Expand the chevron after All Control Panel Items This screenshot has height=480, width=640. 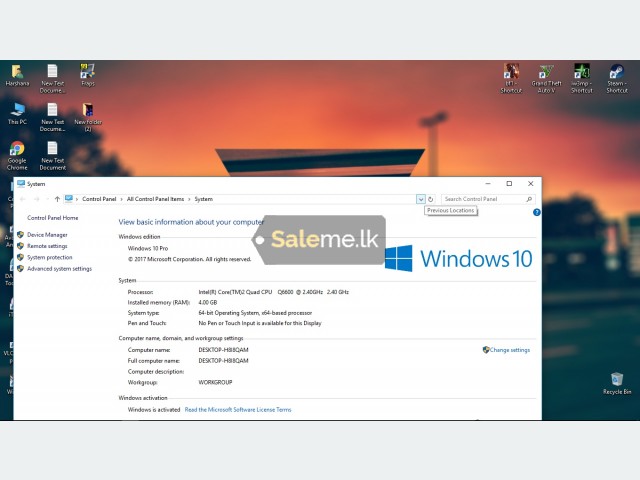tap(189, 199)
